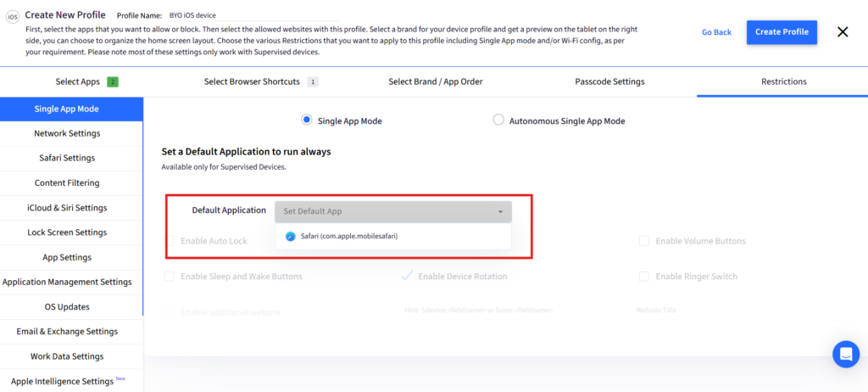The width and height of the screenshot is (868, 392).
Task: Check Enable Sleep and Wake Buttons
Action: pos(170,277)
